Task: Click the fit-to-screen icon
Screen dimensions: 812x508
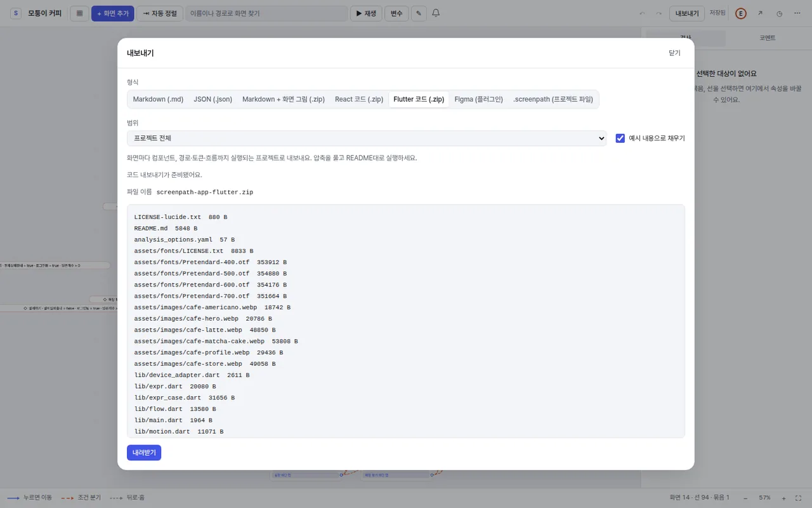Action: click(x=799, y=498)
